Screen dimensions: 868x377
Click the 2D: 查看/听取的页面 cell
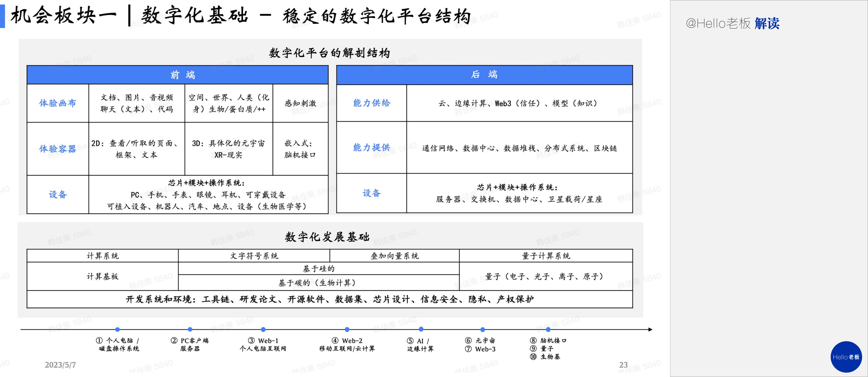137,149
